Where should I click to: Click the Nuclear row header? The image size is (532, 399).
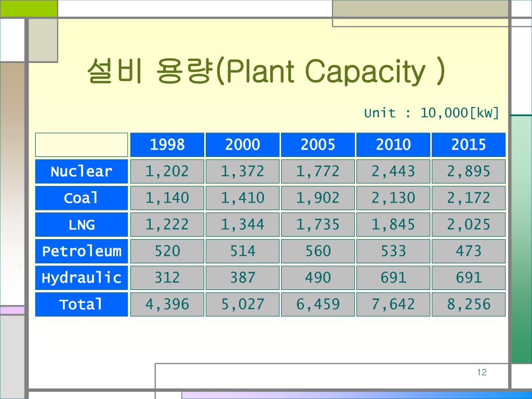click(x=82, y=171)
